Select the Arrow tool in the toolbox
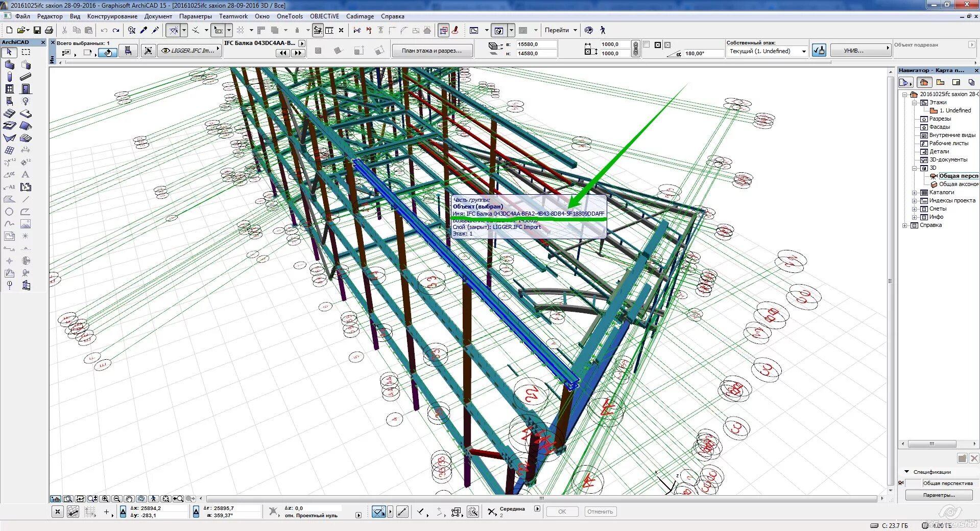Viewport: 980px width, 531px height. coord(9,52)
